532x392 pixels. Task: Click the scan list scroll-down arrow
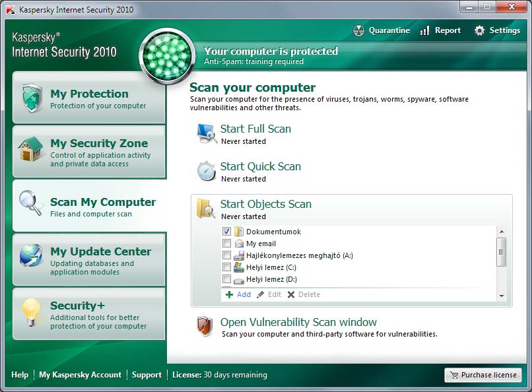click(x=502, y=296)
